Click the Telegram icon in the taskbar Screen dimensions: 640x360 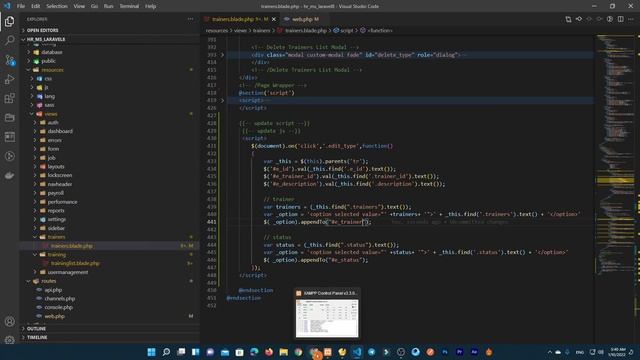point(371,352)
